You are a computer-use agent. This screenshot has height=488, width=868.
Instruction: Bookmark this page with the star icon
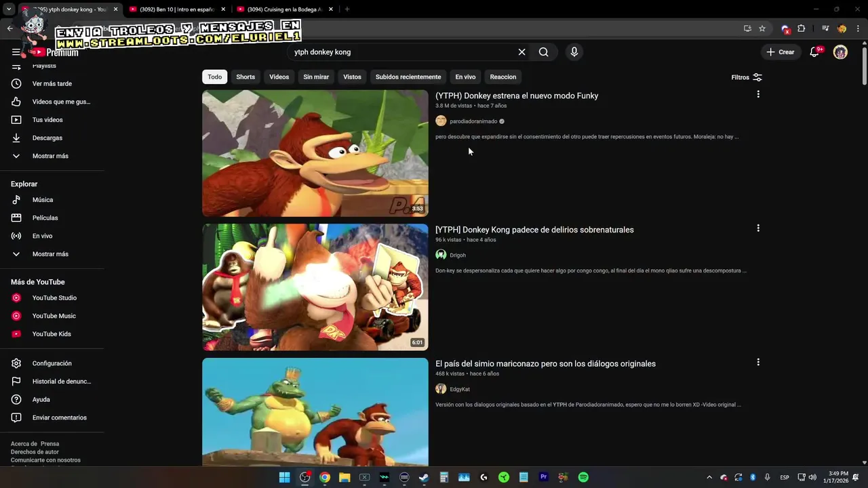[x=762, y=28]
